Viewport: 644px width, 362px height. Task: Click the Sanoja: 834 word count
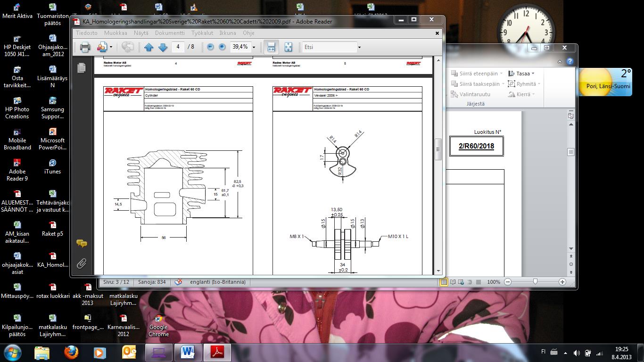click(x=152, y=282)
